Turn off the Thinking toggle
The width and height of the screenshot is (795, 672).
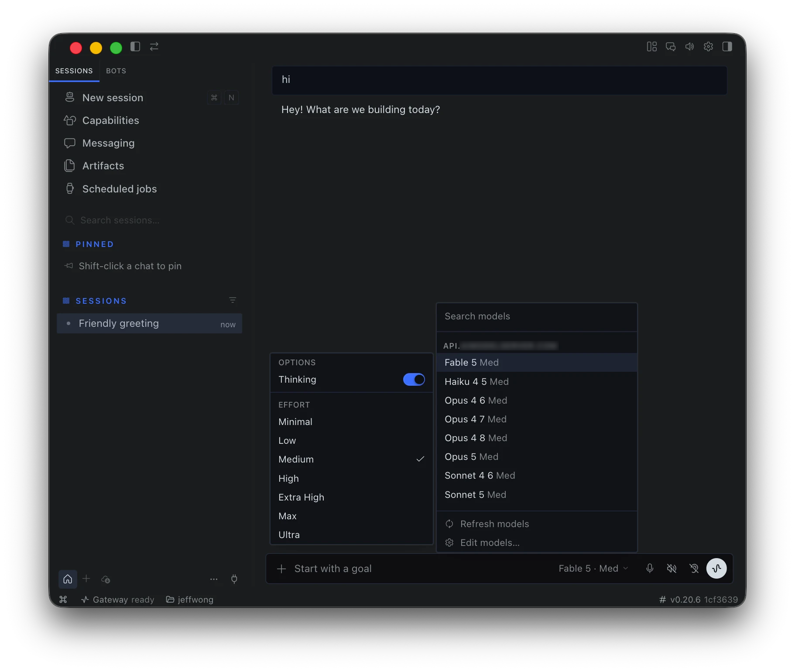click(x=414, y=379)
